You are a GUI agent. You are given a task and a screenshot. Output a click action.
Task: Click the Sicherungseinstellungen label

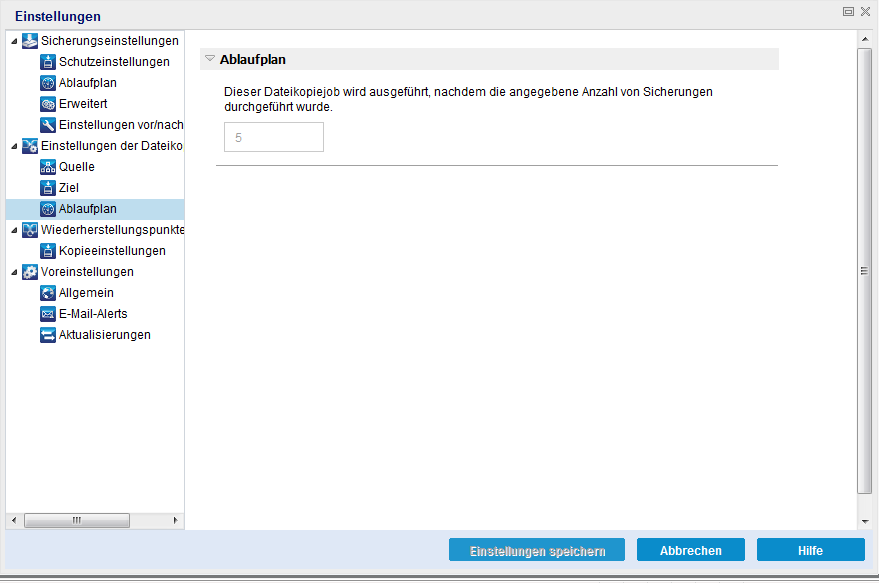click(110, 41)
